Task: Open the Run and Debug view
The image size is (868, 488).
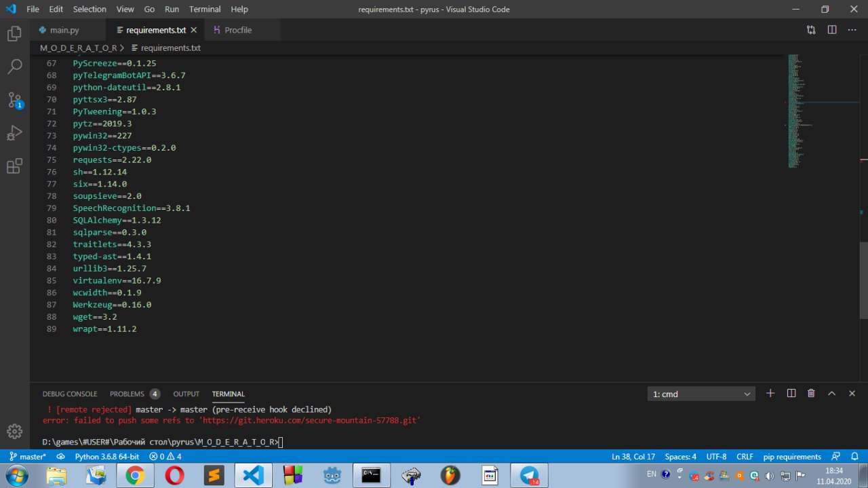Action: (x=14, y=133)
